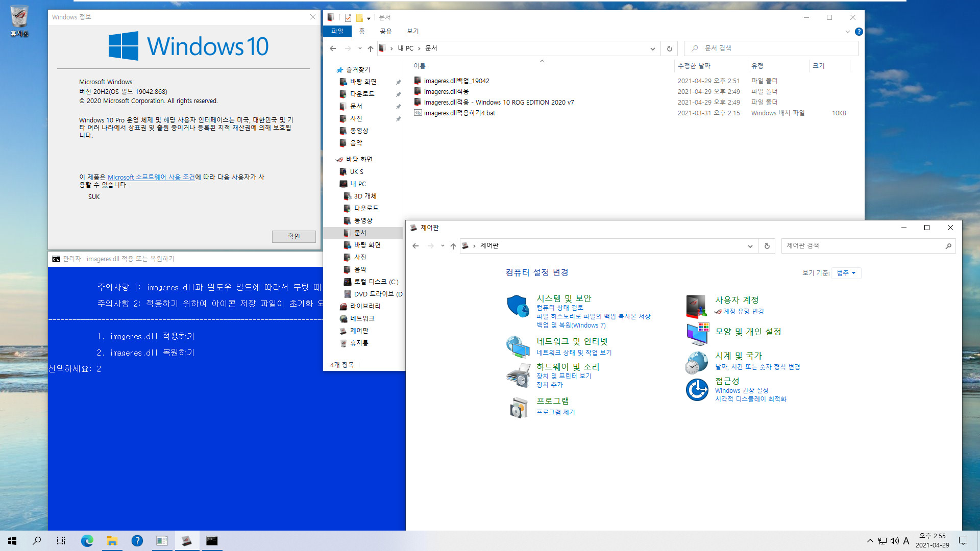
Task: Click the 문서 검색 search field
Action: [x=771, y=48]
